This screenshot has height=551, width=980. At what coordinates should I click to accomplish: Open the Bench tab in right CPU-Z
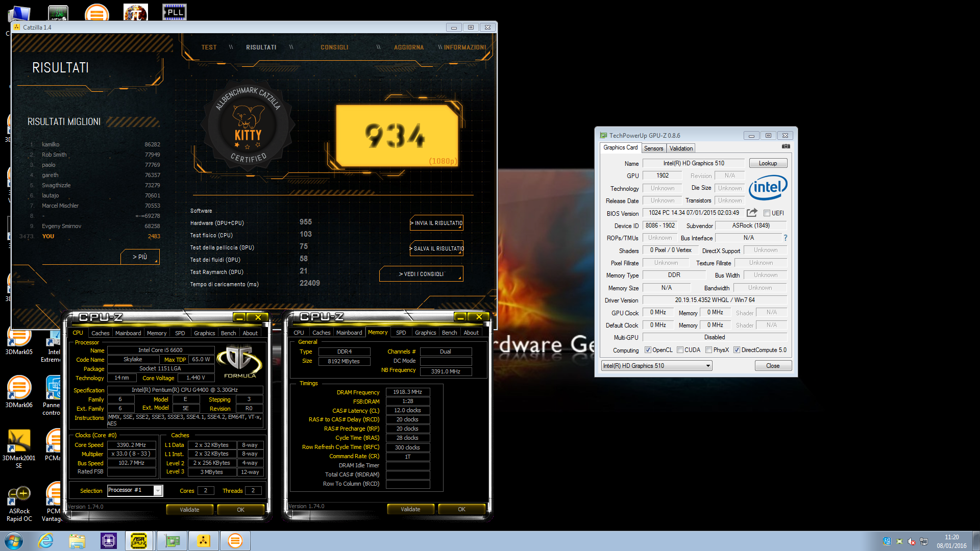[450, 333]
